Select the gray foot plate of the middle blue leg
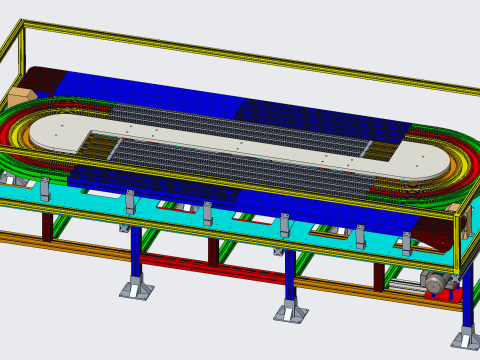Image resolution: width=480 pixels, height=360 pixels. 291,312
